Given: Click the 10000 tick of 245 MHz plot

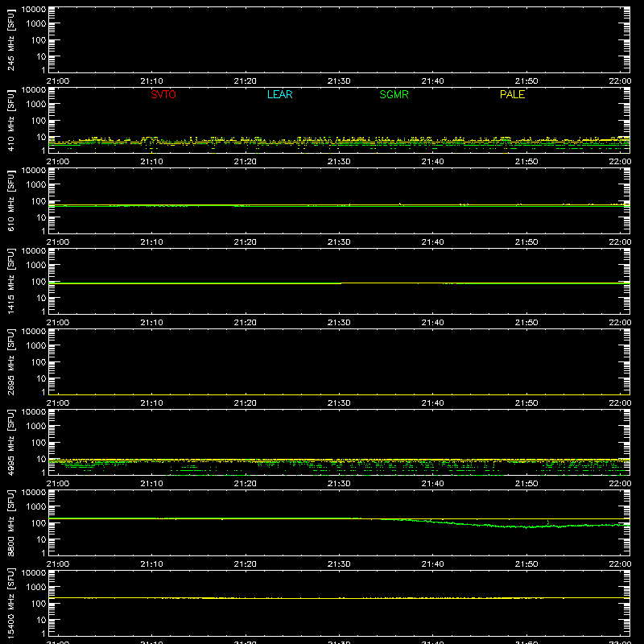Looking at the screenshot, I should (34, 10).
